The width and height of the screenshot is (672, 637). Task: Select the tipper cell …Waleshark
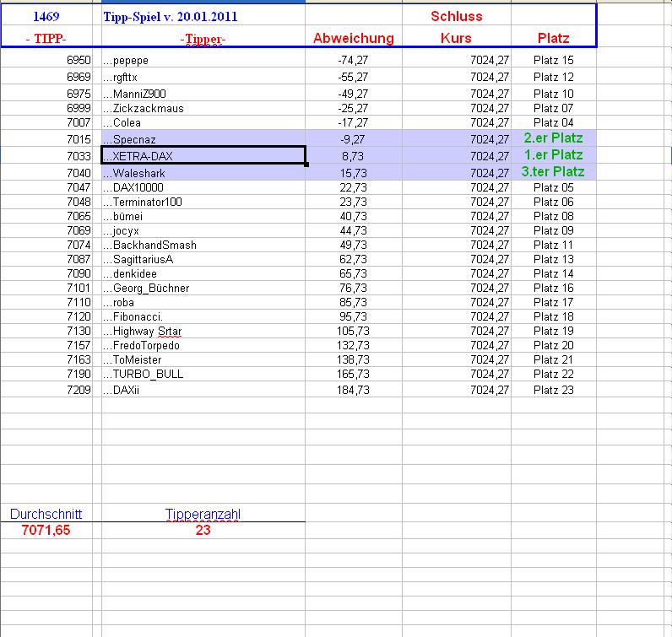[203, 173]
